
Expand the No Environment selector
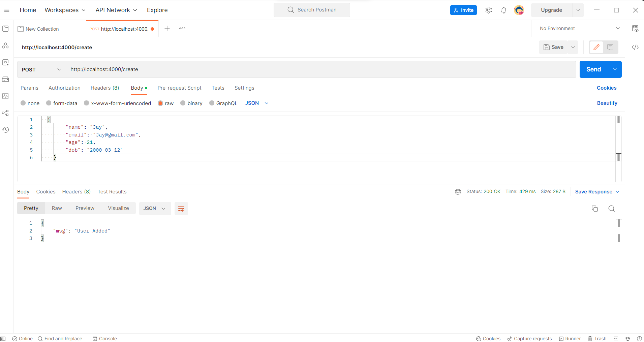point(579,29)
